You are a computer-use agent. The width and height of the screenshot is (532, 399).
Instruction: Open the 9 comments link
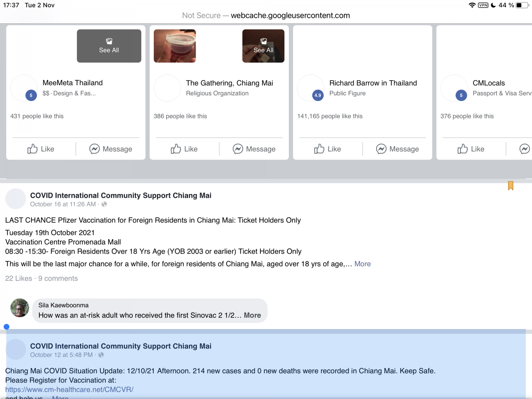tap(58, 278)
